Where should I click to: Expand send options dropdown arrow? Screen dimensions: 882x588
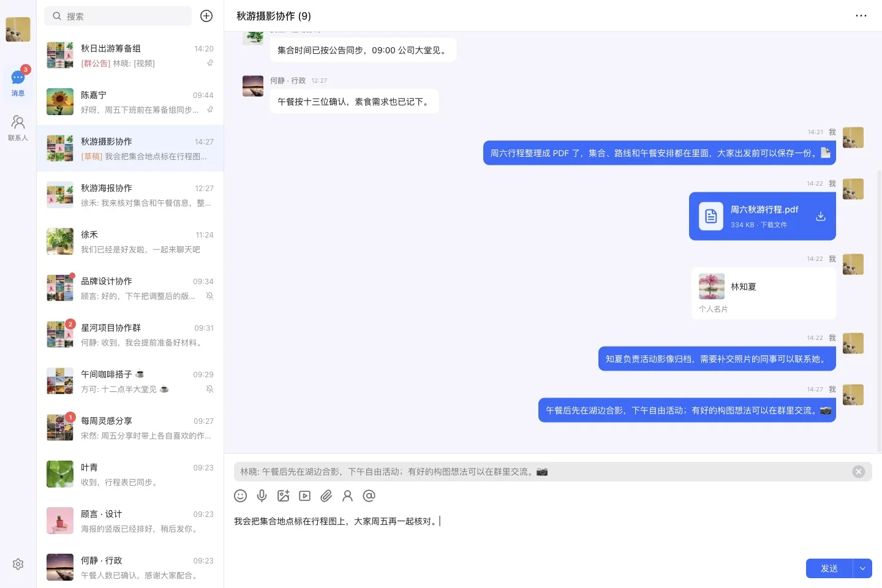862,568
